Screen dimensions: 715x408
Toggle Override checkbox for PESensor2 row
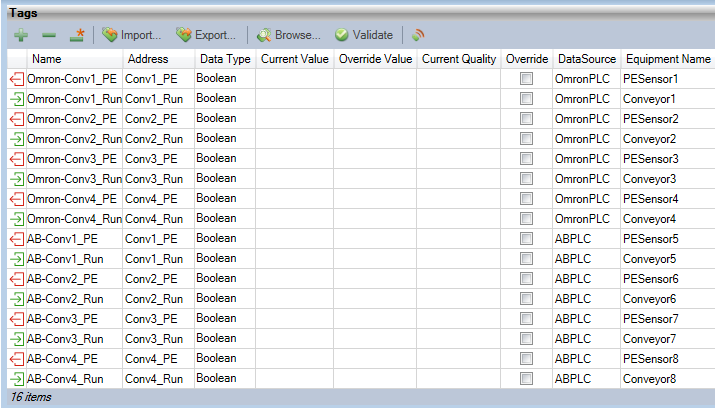526,119
